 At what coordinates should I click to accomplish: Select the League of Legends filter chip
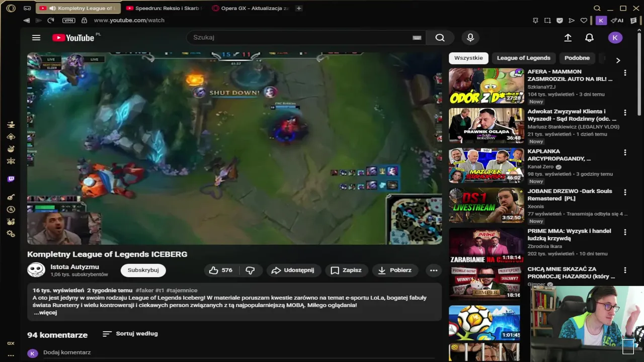[524, 58]
